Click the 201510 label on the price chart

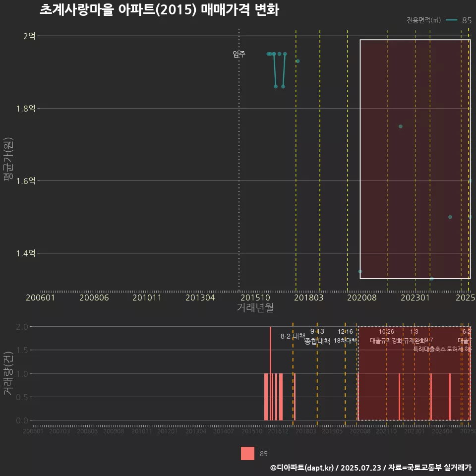click(x=255, y=297)
